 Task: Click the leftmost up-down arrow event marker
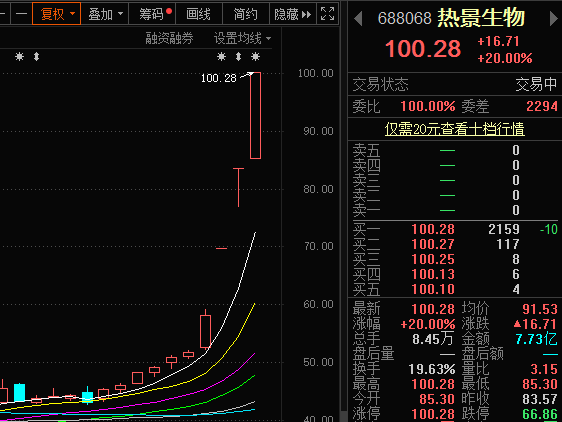pos(36,56)
